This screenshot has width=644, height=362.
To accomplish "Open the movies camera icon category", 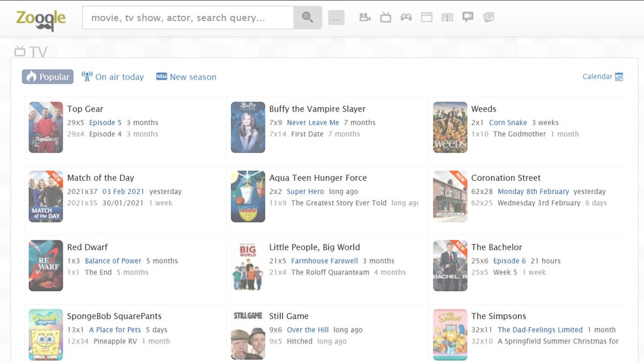I will tap(365, 18).
